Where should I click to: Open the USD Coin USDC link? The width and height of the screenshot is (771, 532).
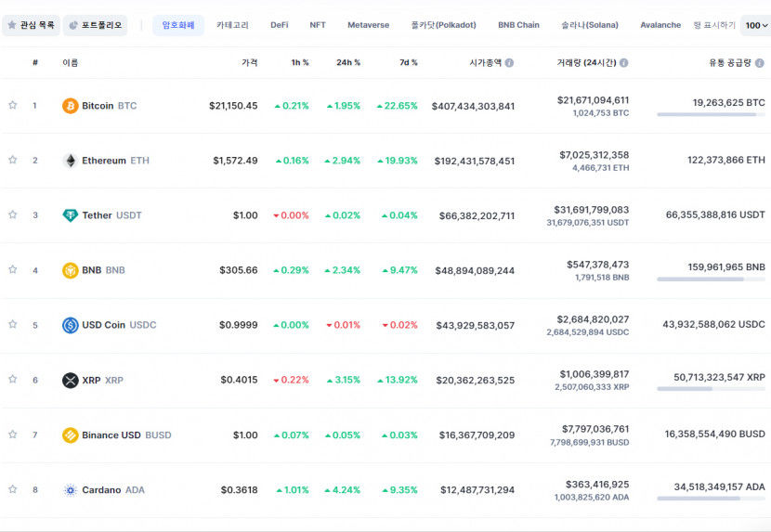tap(119, 325)
